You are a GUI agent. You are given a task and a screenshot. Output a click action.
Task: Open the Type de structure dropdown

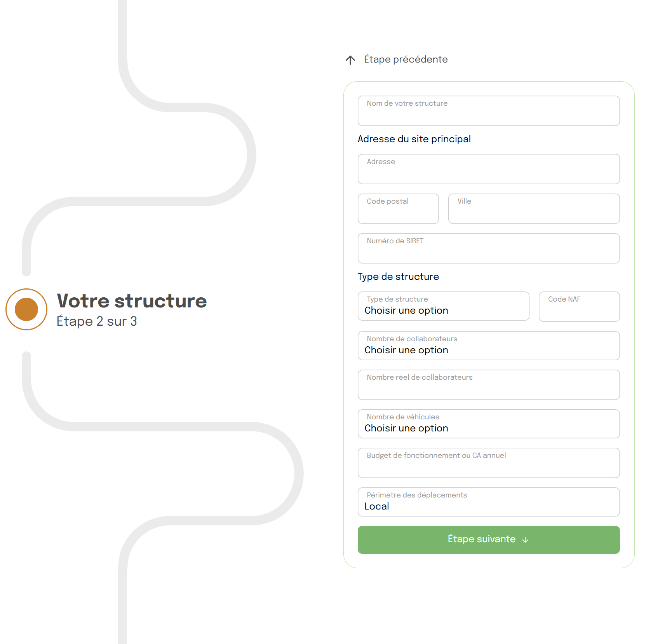[x=443, y=307]
